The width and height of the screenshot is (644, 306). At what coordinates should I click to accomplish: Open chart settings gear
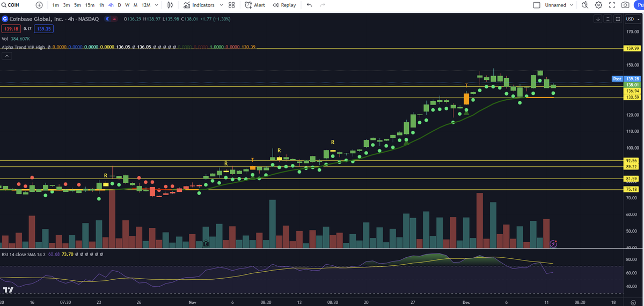click(598, 5)
